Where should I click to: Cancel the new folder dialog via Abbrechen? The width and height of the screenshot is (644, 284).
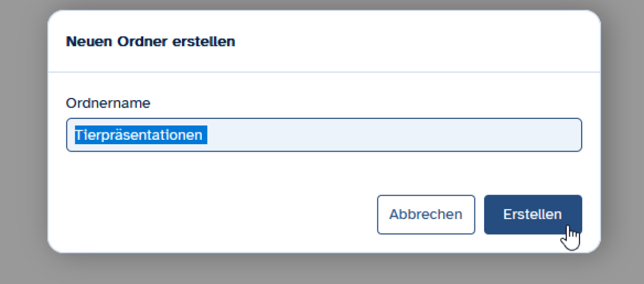click(426, 214)
